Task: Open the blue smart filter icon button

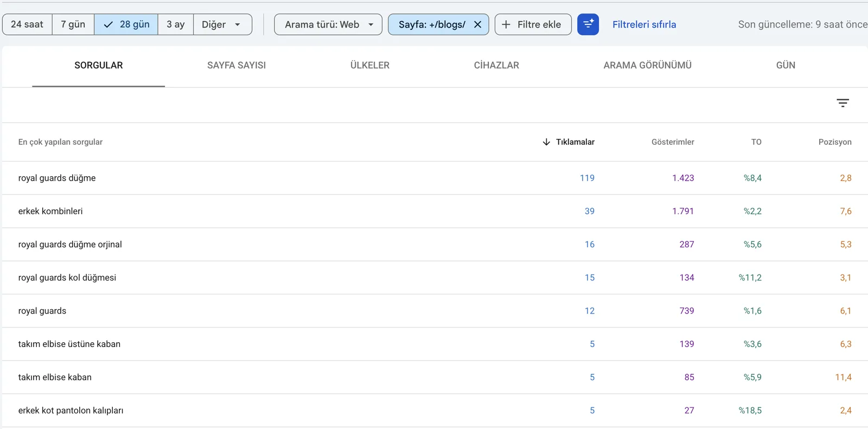Action: click(x=588, y=24)
